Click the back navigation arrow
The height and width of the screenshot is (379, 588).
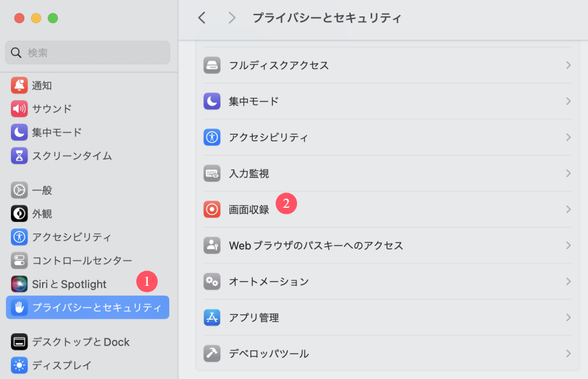(x=201, y=18)
